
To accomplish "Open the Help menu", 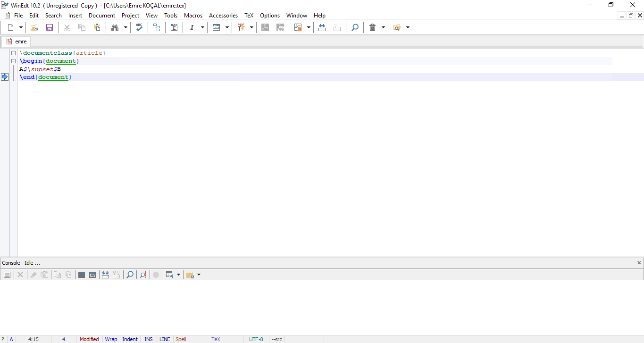I will (x=319, y=16).
